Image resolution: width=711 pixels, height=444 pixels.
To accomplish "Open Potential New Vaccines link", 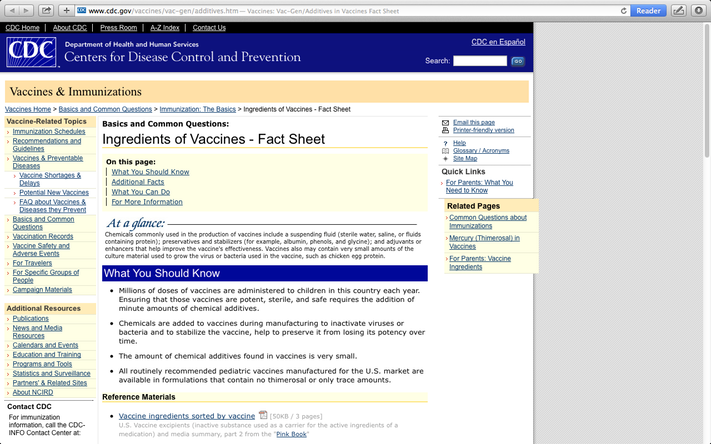I will [x=54, y=193].
